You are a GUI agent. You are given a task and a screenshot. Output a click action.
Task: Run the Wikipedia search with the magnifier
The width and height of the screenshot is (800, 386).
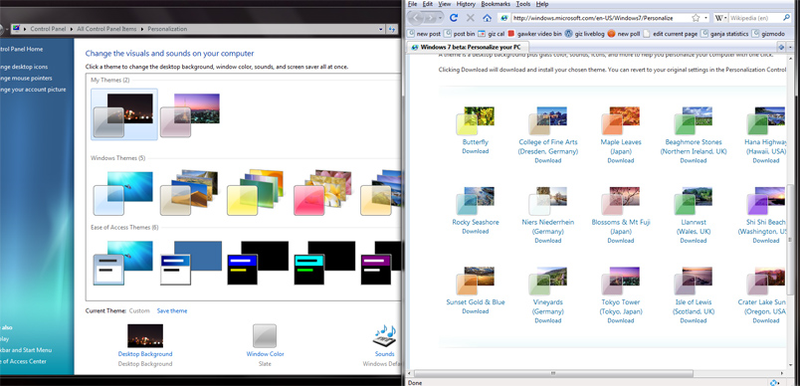(787, 18)
